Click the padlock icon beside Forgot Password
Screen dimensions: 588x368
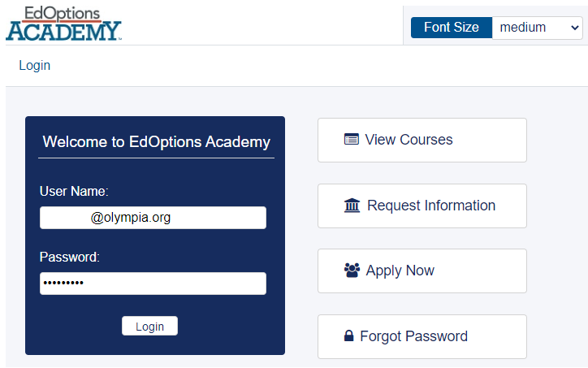tap(349, 336)
